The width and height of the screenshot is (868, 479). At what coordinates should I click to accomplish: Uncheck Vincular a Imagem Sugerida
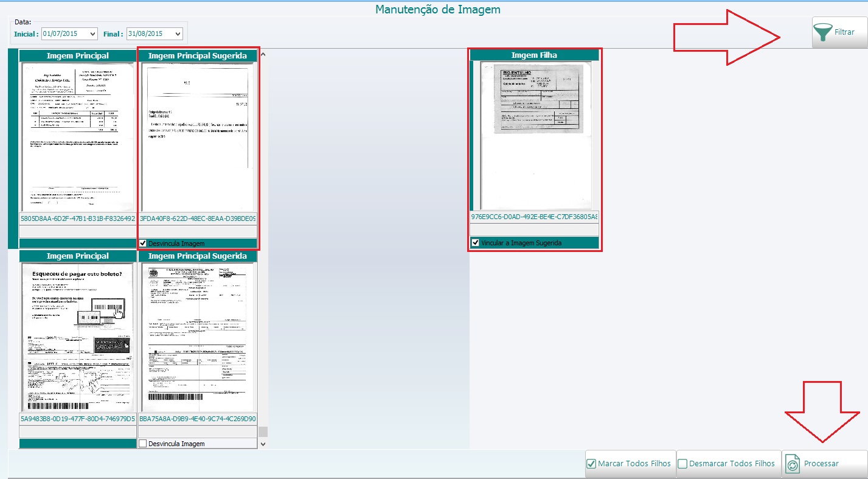[x=475, y=243]
